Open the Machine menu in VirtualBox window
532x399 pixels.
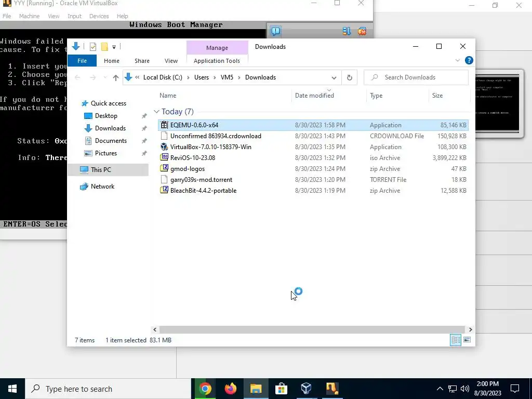coord(29,16)
